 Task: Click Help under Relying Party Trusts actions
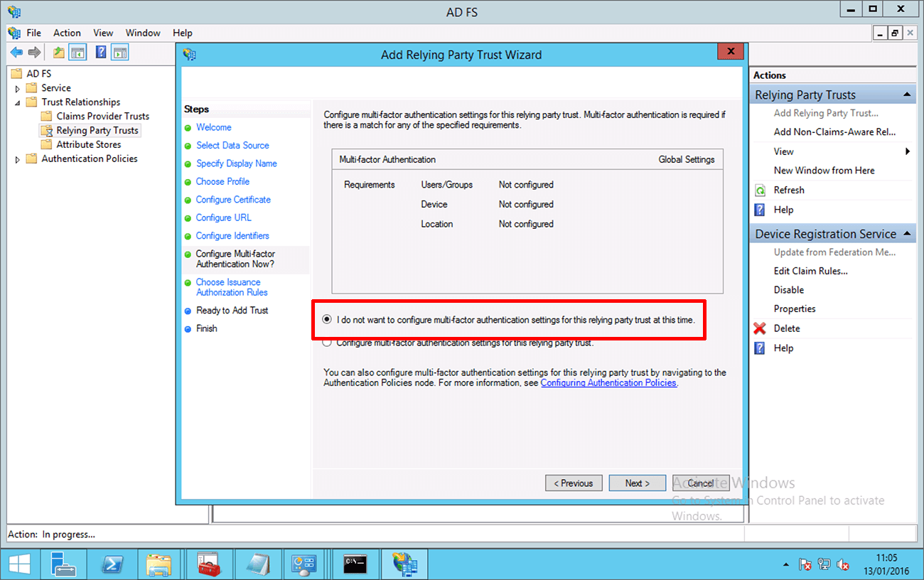(x=783, y=210)
